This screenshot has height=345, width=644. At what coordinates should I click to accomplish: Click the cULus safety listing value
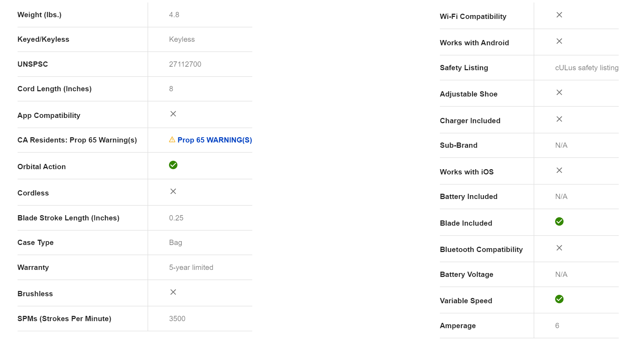click(x=586, y=68)
